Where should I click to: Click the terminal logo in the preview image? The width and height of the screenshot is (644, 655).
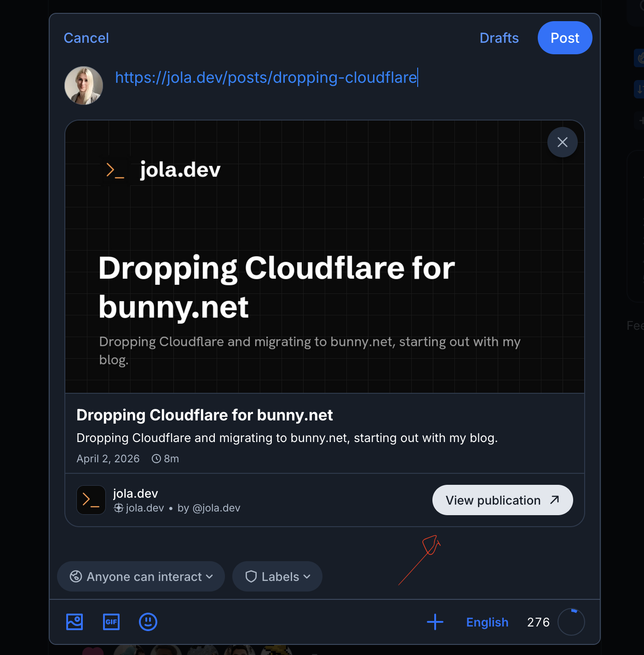click(115, 170)
